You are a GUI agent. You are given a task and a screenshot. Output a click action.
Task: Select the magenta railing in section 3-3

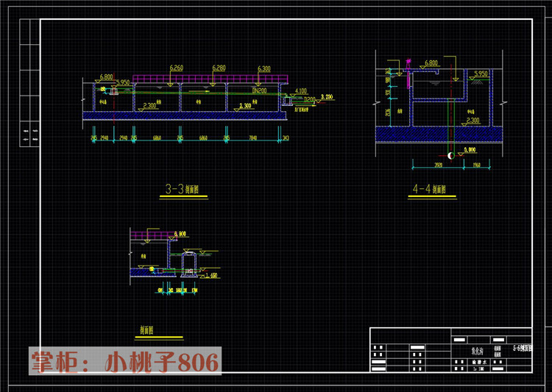[210, 79]
